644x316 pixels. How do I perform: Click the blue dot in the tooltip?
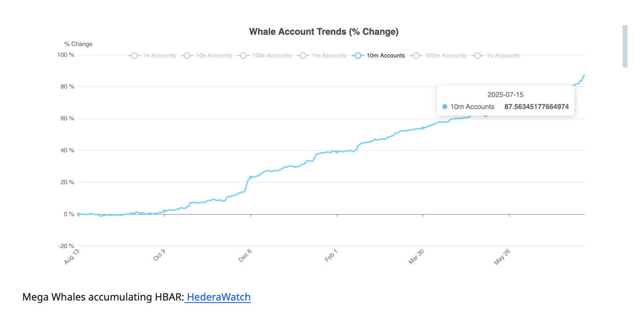pos(444,107)
